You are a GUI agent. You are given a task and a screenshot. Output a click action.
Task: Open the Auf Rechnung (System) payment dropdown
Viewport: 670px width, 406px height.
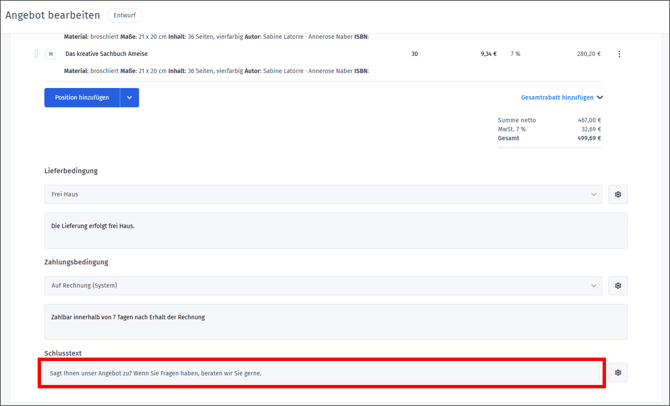[323, 285]
